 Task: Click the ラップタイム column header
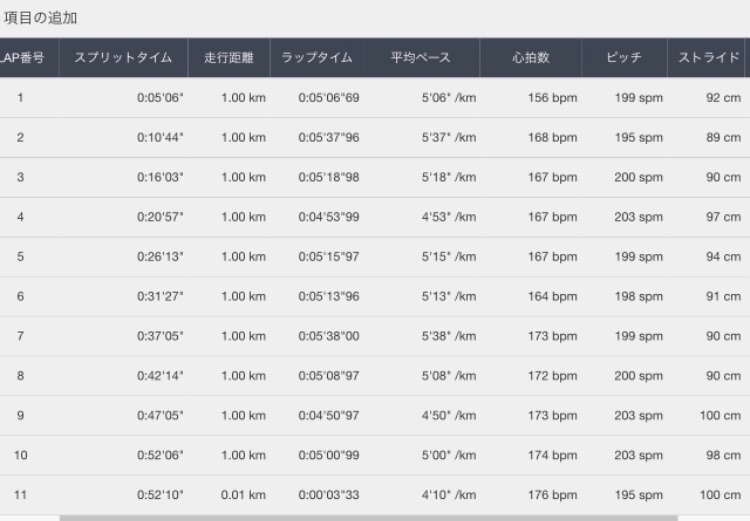(317, 57)
